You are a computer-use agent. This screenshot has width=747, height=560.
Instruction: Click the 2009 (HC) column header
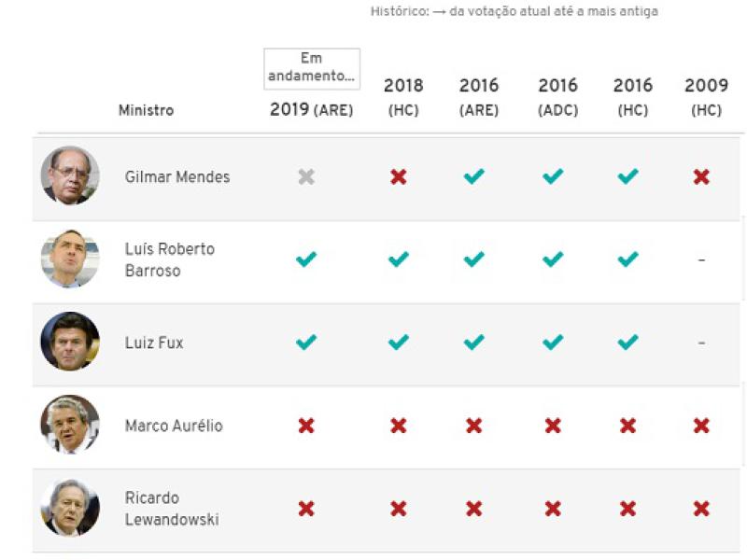[x=706, y=97]
